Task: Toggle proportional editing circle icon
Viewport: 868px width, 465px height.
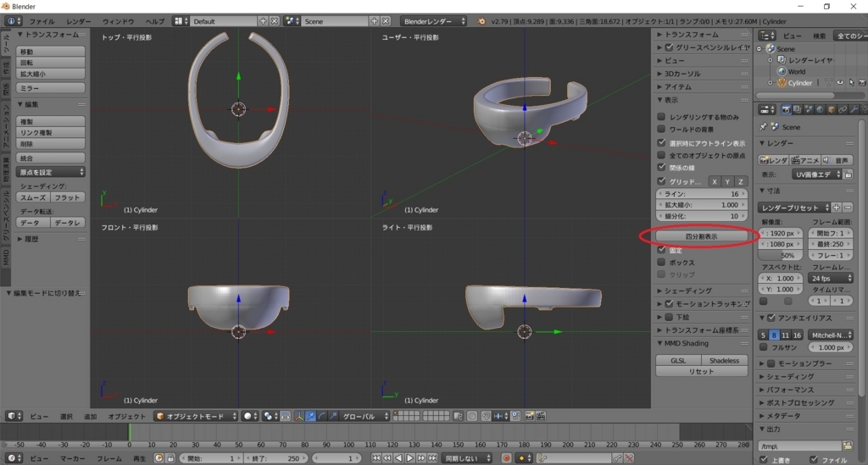Action: point(472,416)
